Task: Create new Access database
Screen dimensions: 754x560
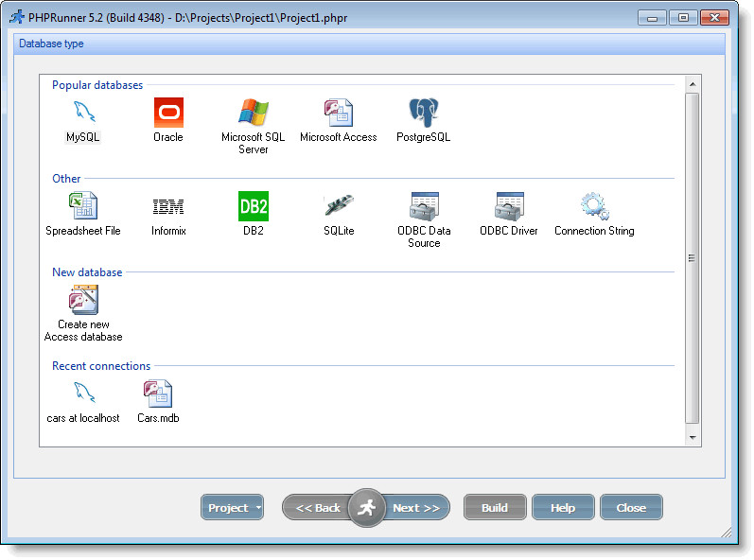Action: pos(83,300)
